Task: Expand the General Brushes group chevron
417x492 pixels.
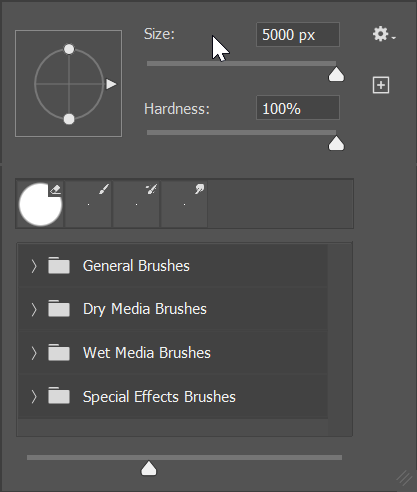Action: (34, 266)
